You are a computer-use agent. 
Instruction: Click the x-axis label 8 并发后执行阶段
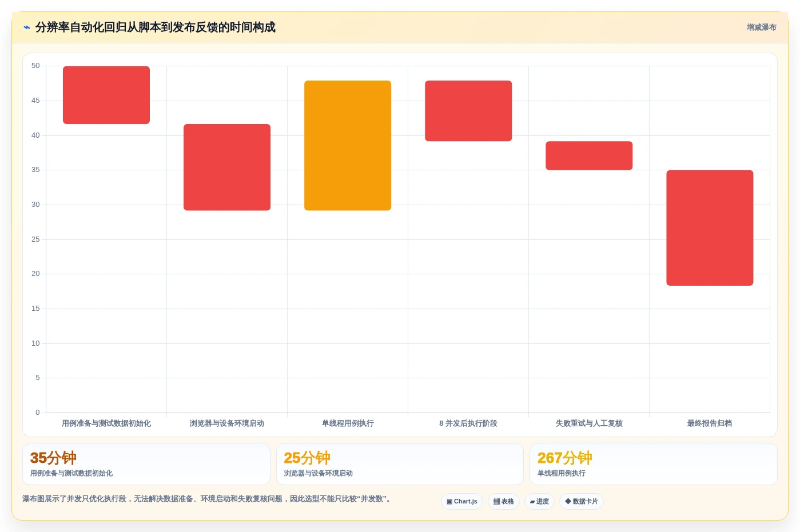click(468, 423)
